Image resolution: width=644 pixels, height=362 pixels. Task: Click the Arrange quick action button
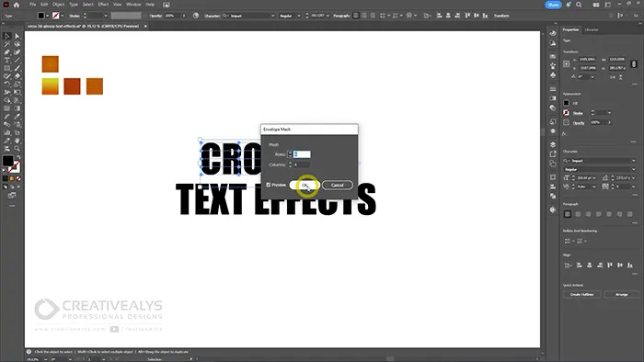click(x=621, y=294)
